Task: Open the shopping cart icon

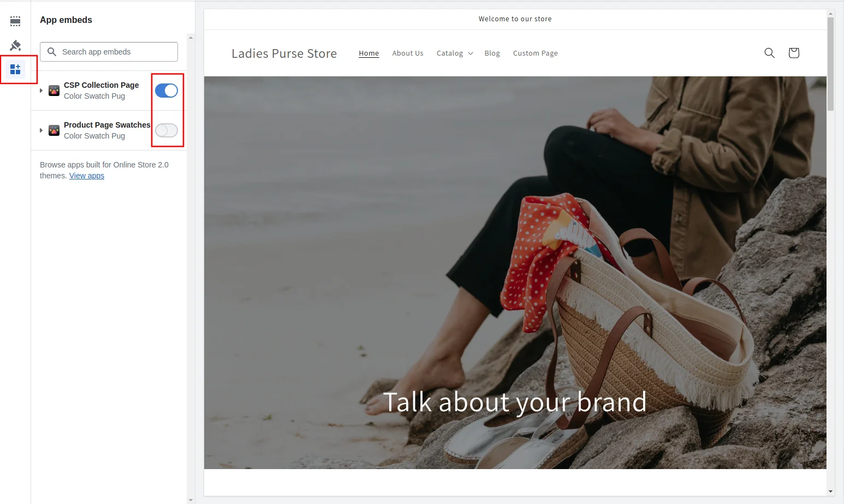Action: click(794, 53)
